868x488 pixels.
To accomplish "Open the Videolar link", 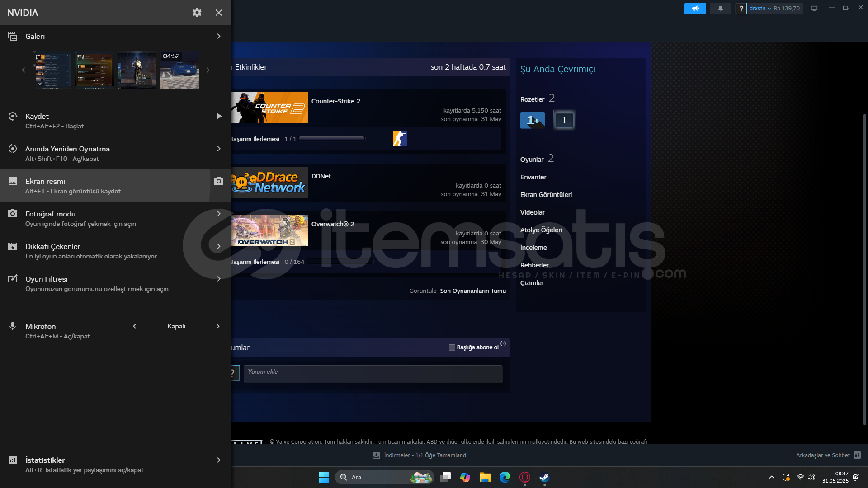I will click(533, 212).
